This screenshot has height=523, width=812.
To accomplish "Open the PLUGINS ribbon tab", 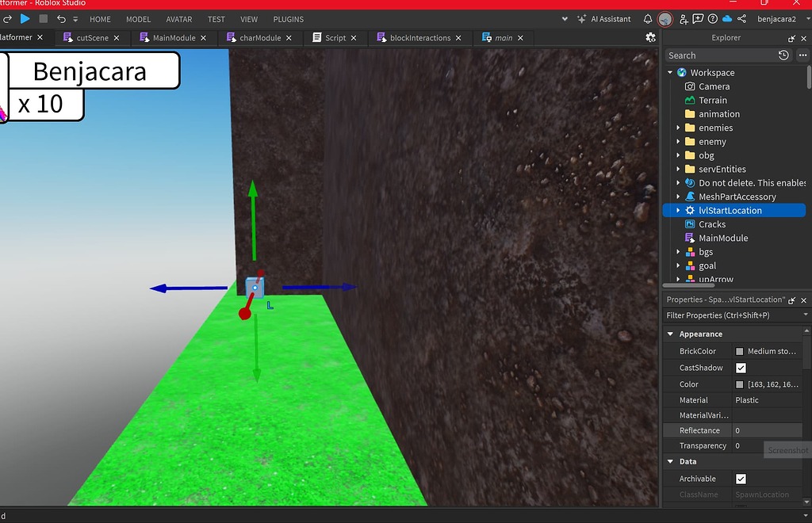I will point(289,19).
